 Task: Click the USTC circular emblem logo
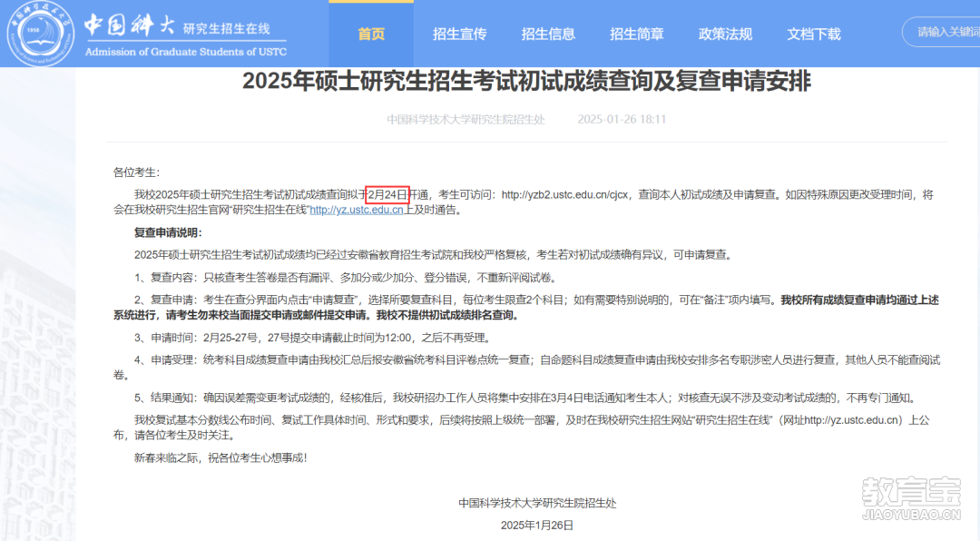(x=41, y=34)
